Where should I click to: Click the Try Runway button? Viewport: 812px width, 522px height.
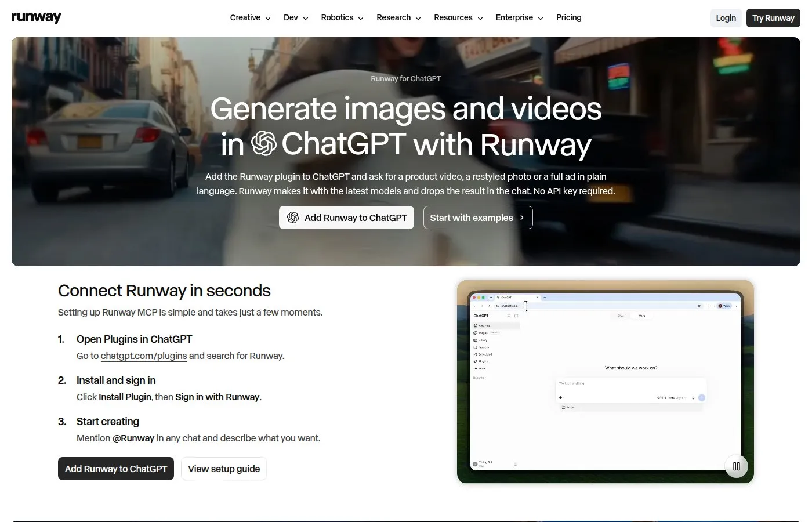[773, 18]
